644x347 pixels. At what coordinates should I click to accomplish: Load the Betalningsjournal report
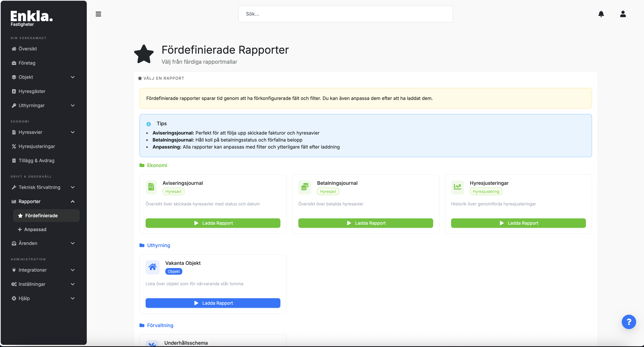[366, 223]
